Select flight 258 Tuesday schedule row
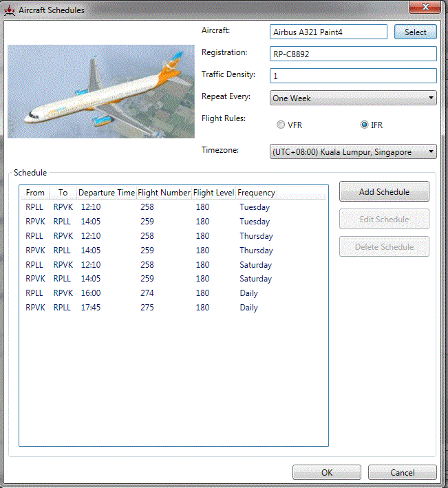 point(173,207)
